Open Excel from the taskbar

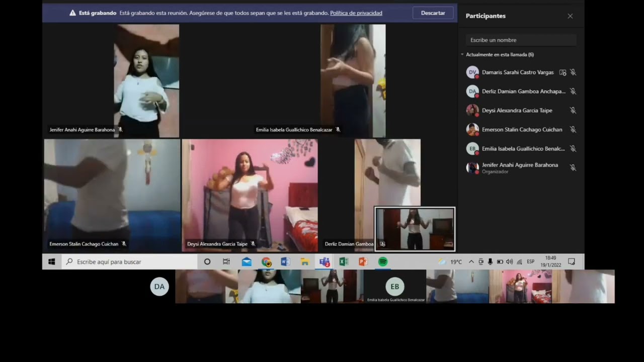pyautogui.click(x=344, y=262)
